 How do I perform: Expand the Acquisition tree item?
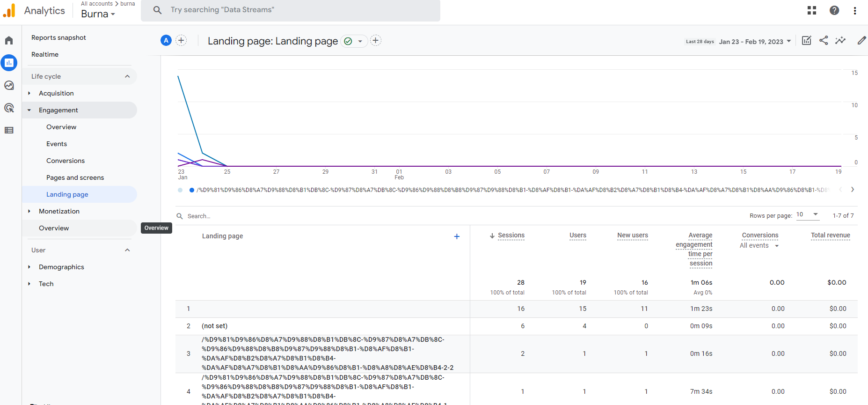click(29, 93)
